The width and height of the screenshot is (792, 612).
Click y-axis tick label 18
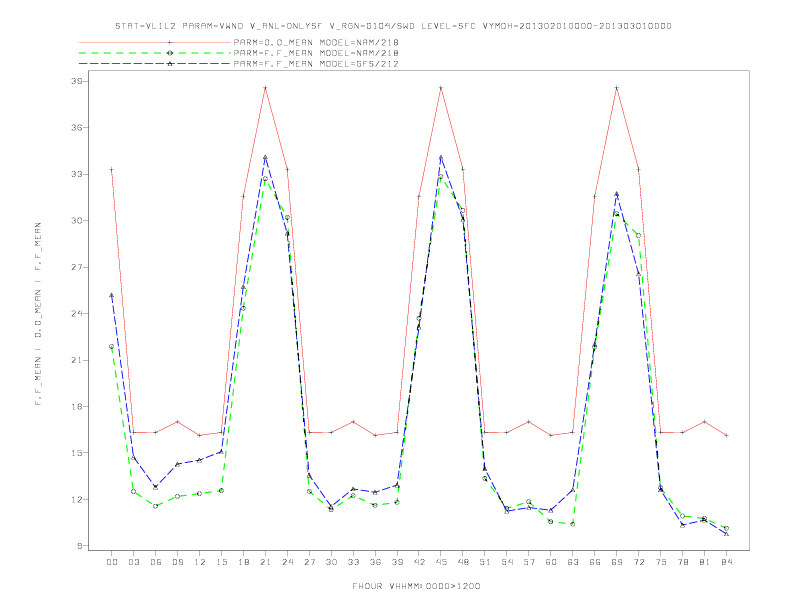(76, 406)
